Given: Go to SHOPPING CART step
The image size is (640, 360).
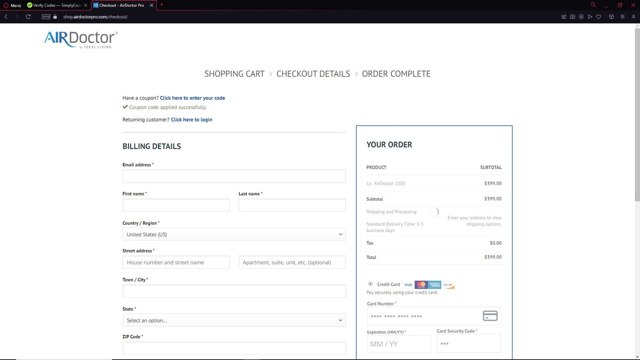Looking at the screenshot, I should (234, 74).
